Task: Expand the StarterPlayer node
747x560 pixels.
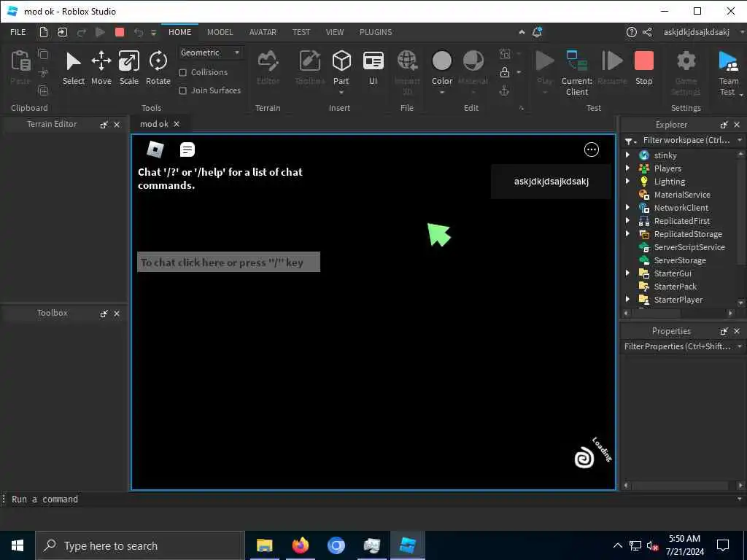Action: [627, 299]
